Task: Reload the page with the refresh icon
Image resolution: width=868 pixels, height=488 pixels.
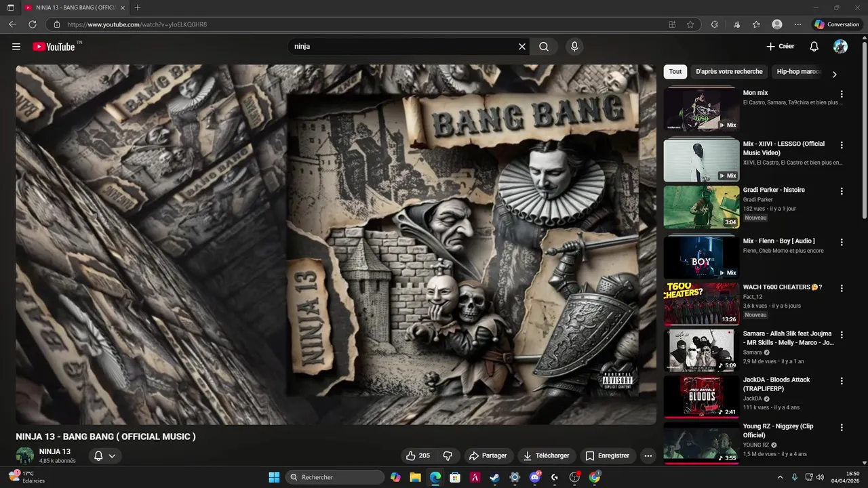Action: (33, 24)
